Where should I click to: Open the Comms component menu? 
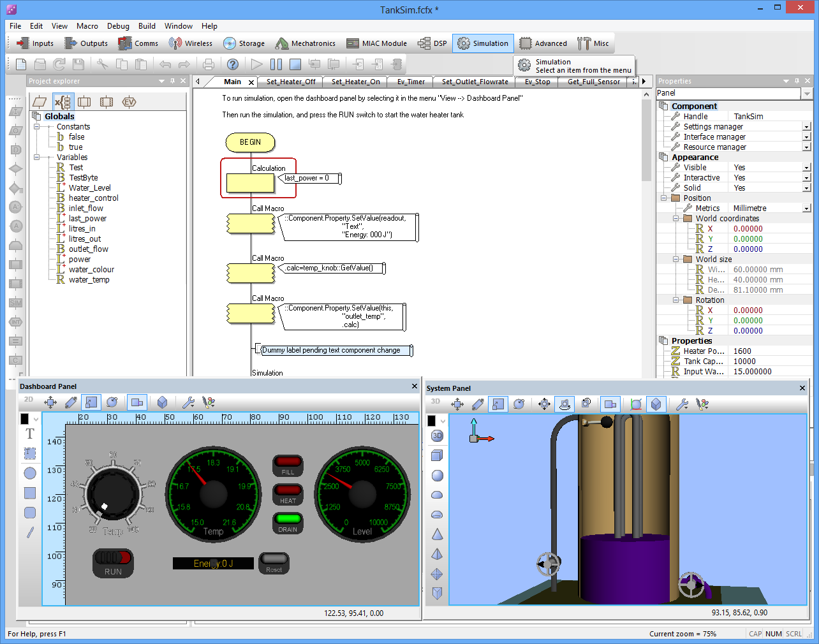138,43
